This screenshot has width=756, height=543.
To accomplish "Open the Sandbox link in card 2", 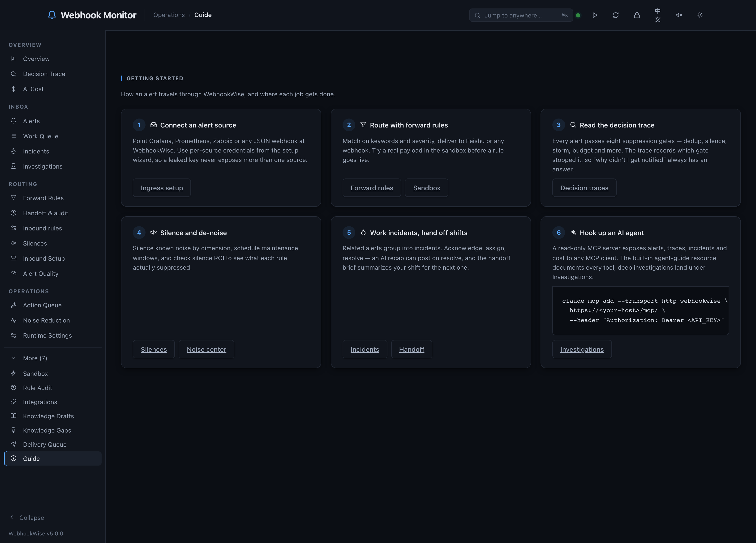I will pos(426,188).
